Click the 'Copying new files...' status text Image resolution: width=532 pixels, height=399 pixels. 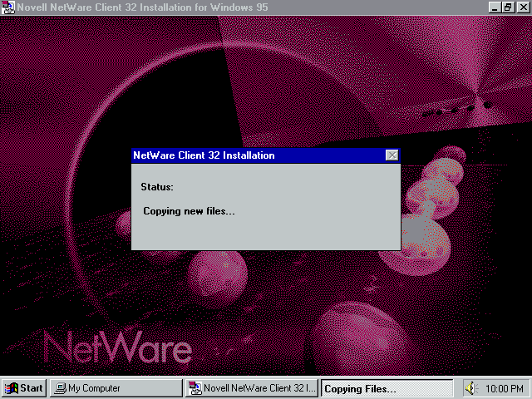coord(189,211)
